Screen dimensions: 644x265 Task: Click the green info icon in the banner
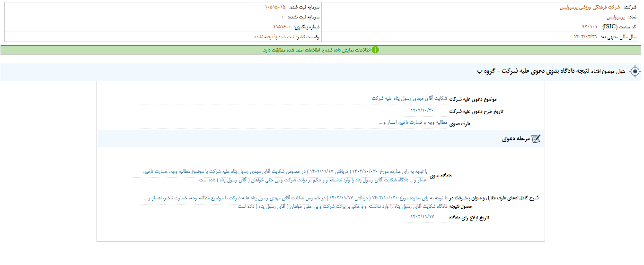pos(375,50)
